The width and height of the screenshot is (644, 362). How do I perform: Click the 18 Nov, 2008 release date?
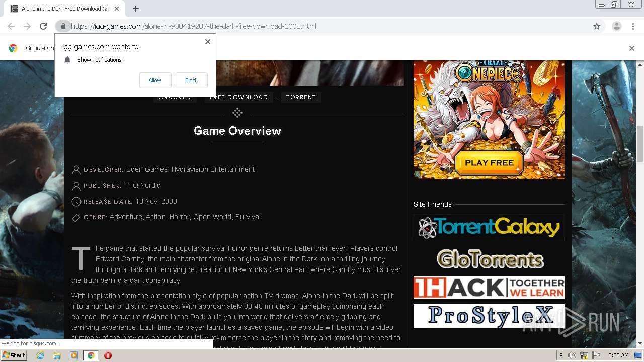156,201
